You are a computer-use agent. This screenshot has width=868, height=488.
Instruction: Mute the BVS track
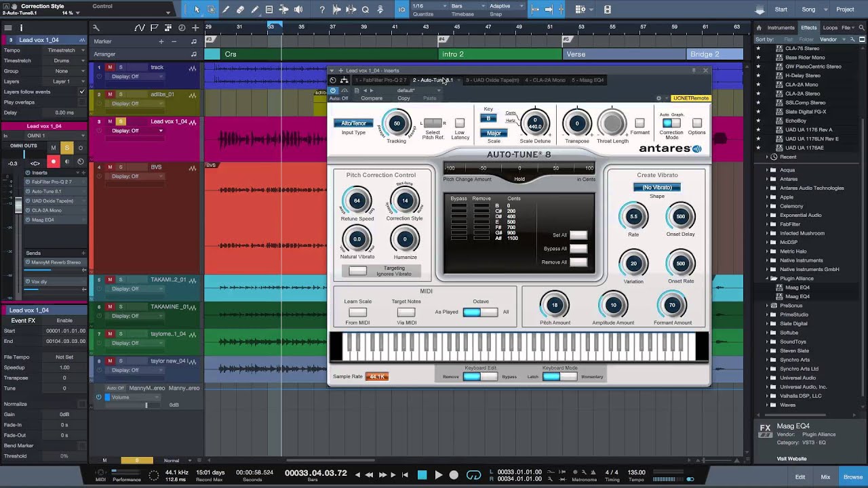tap(110, 167)
